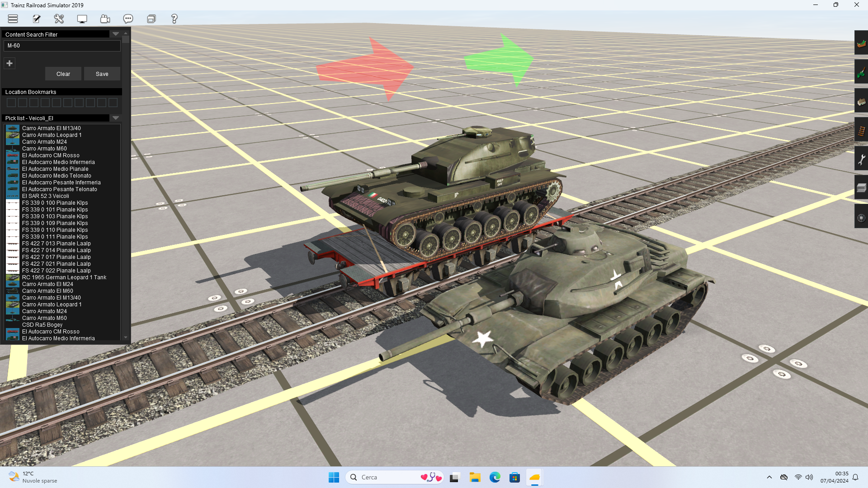Select the last Location Bookmarks slot

[113, 103]
